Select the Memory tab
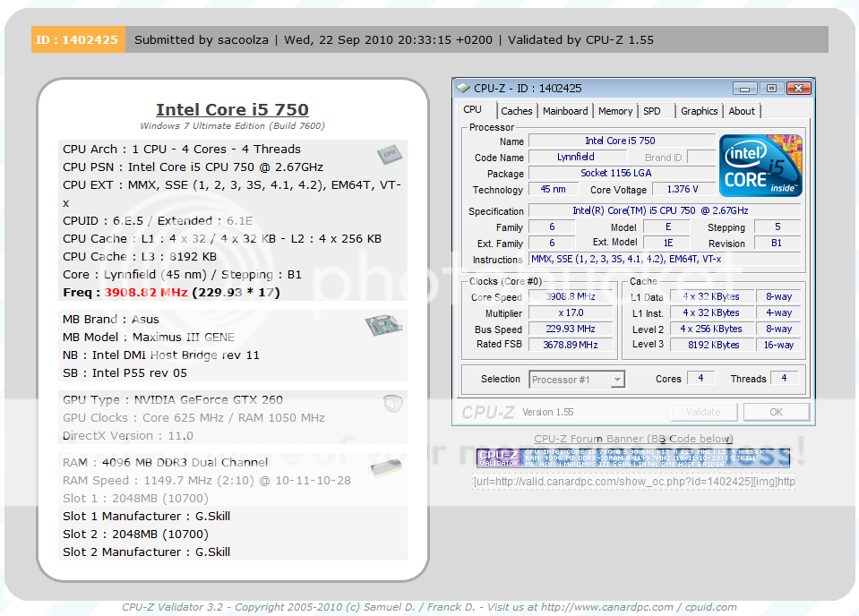859x616 pixels. [x=615, y=111]
